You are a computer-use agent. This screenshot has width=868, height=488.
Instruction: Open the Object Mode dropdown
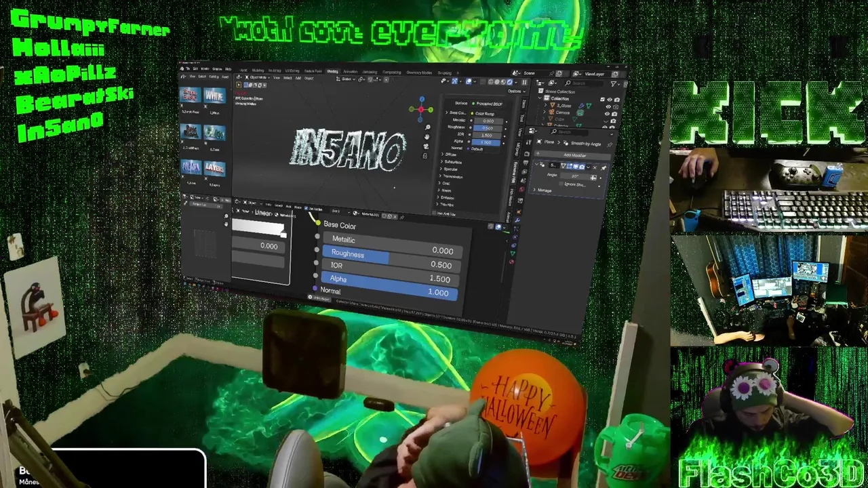pyautogui.click(x=257, y=77)
